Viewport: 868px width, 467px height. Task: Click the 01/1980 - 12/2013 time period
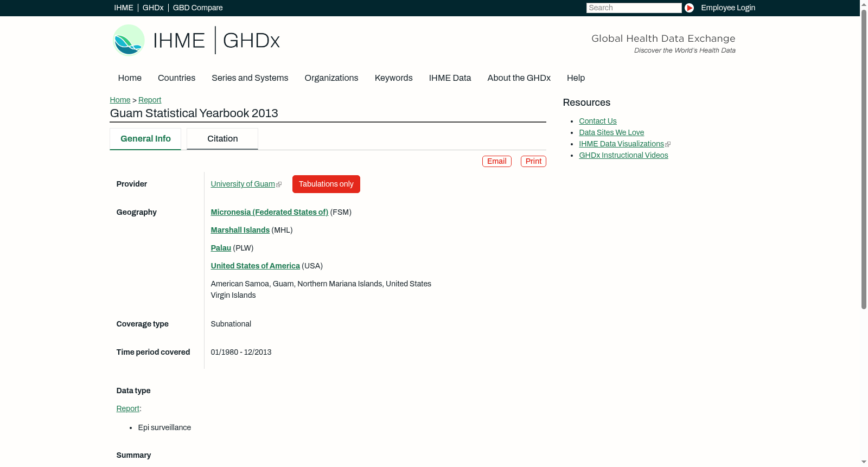241,352
